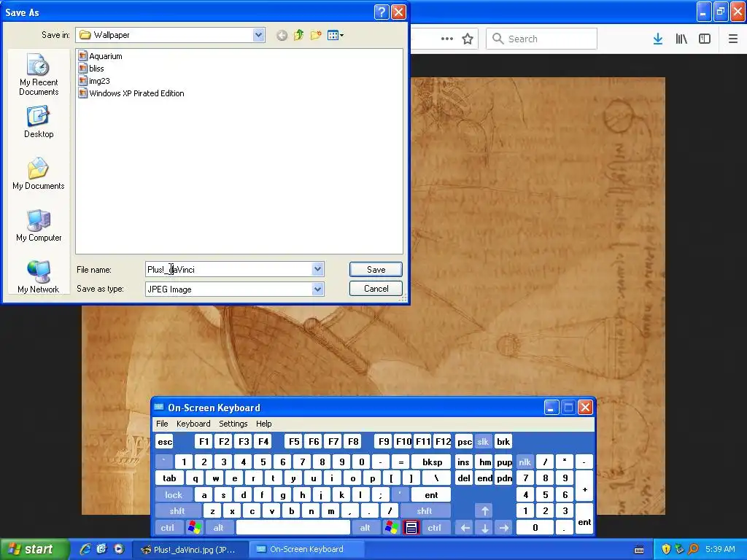Click the browser Search box
Image resolution: width=747 pixels, height=560 pixels.
coord(542,39)
